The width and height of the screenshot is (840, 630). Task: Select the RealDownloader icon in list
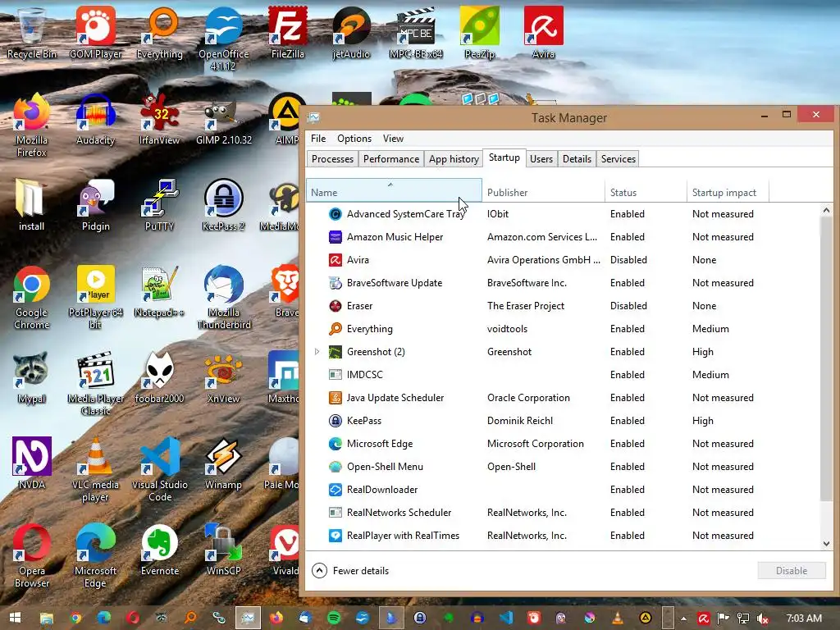click(336, 490)
